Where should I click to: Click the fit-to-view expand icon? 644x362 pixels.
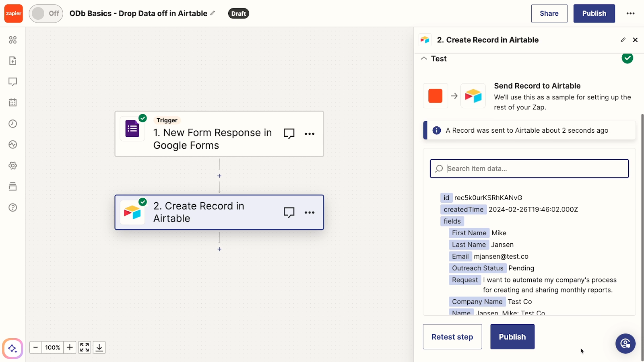click(x=85, y=347)
